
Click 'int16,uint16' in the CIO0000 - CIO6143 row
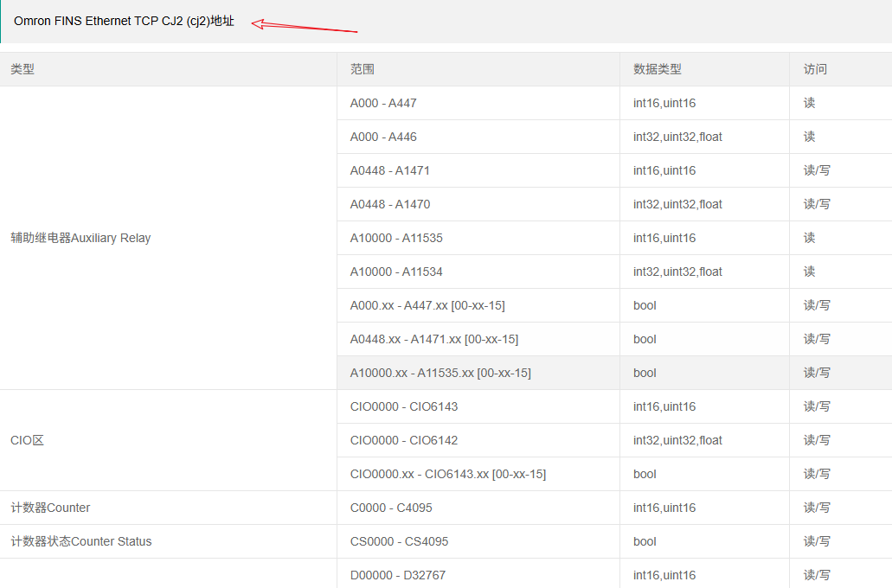[664, 406]
